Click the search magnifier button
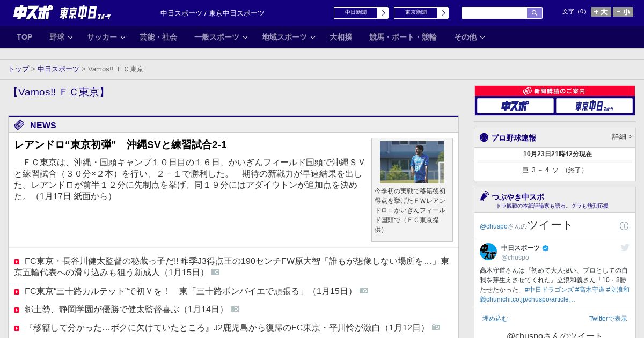The height and width of the screenshot is (338, 644). 535,13
